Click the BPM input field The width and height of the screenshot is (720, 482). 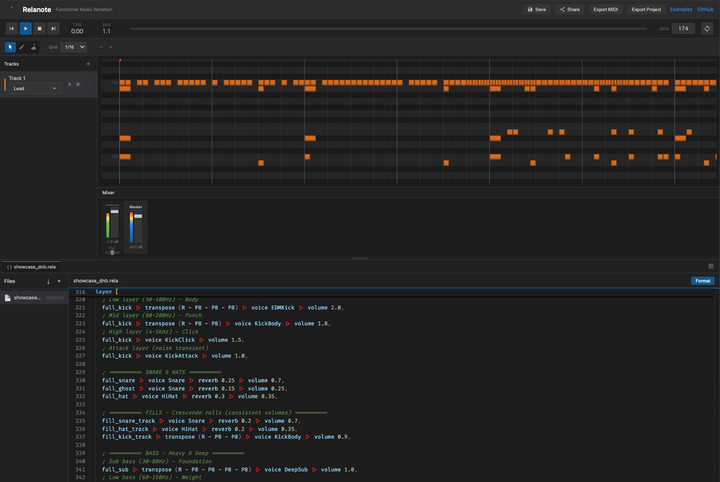point(683,29)
